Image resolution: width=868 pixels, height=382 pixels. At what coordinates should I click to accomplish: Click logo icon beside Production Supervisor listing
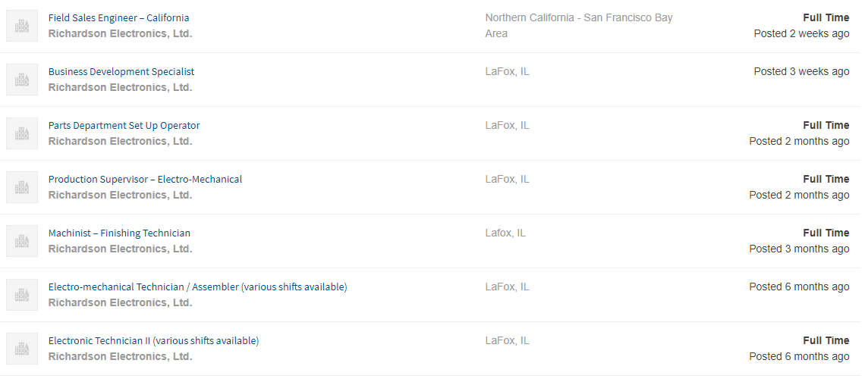pos(22,187)
